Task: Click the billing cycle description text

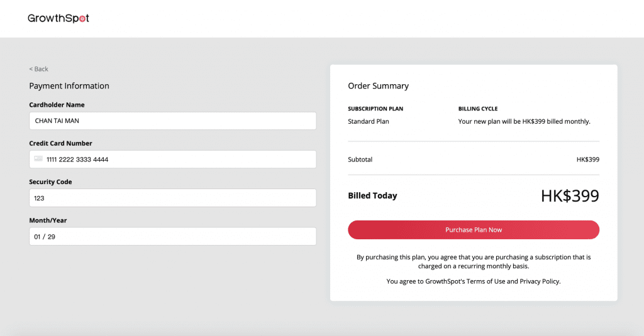Action: coord(524,121)
